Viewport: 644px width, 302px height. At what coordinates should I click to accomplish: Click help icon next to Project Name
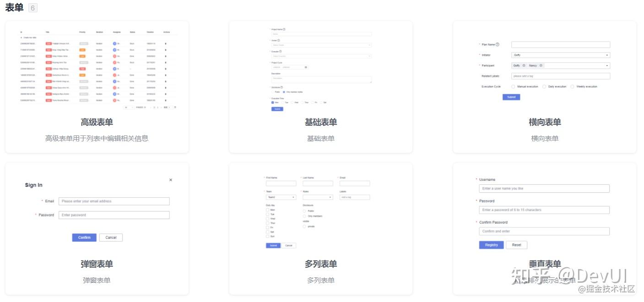pos(284,29)
